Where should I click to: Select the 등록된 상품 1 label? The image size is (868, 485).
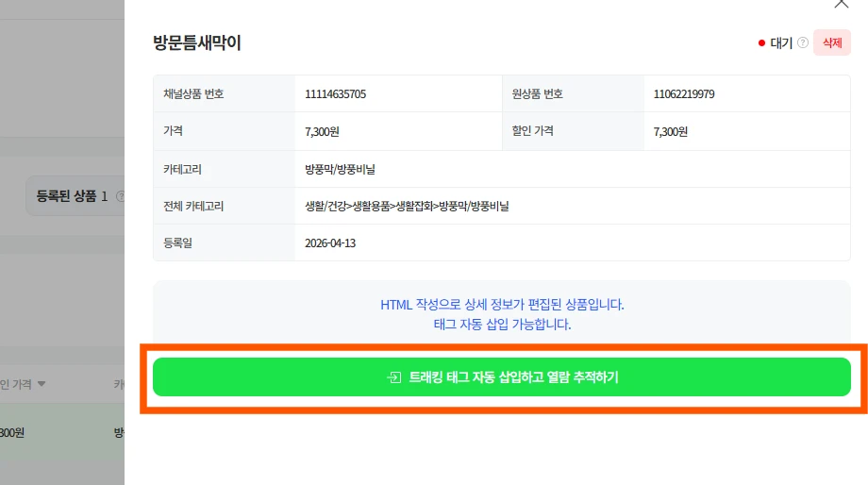[x=71, y=196]
